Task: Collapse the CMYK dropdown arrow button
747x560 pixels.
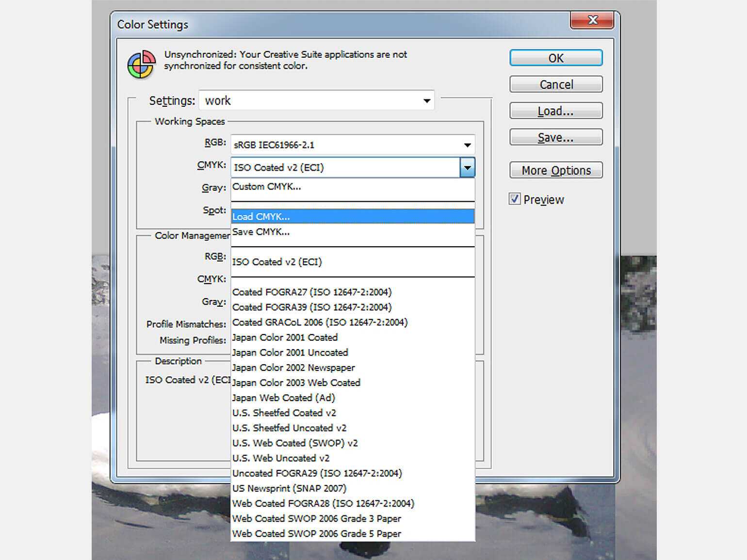Action: (467, 168)
